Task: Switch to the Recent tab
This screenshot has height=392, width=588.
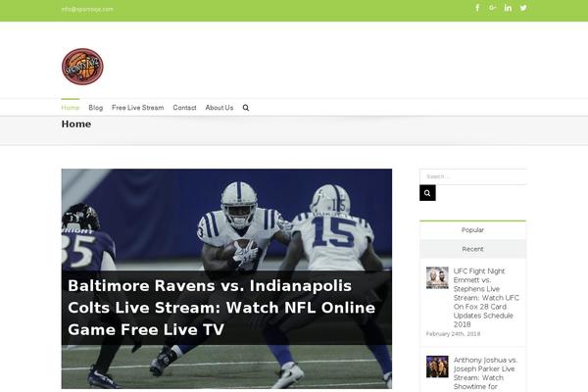Action: (x=472, y=249)
